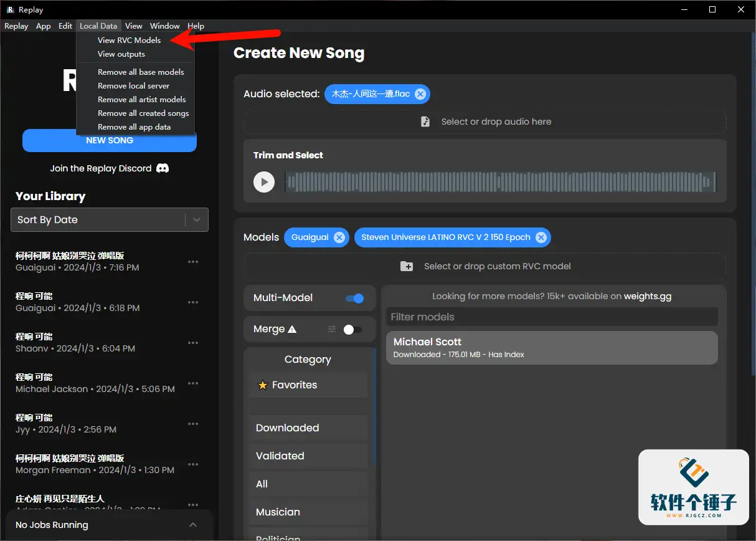Click the NEW SONG button
756x541 pixels.
click(x=110, y=141)
